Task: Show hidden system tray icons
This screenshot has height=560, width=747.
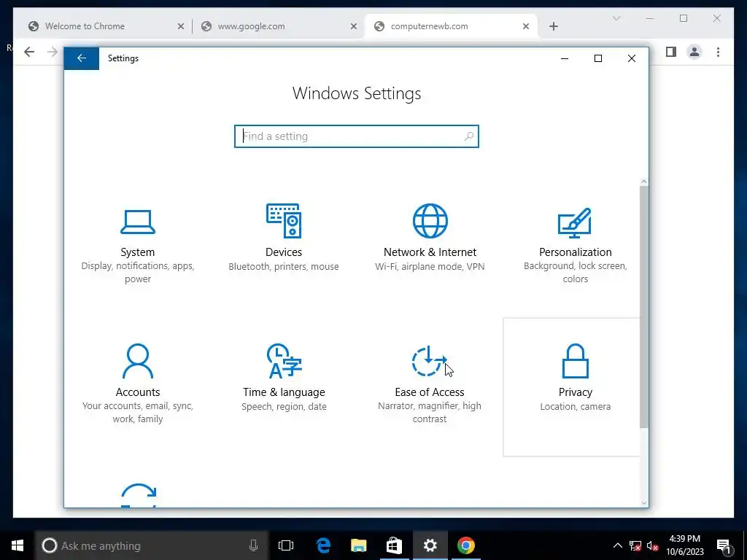Action: point(617,545)
